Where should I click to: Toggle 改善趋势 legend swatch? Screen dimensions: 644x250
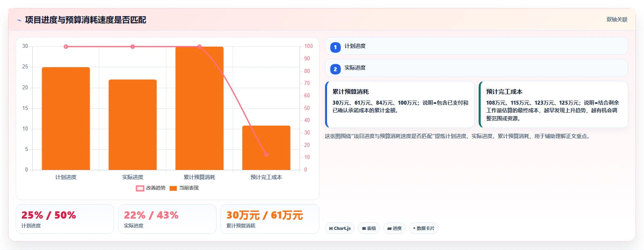coord(140,188)
